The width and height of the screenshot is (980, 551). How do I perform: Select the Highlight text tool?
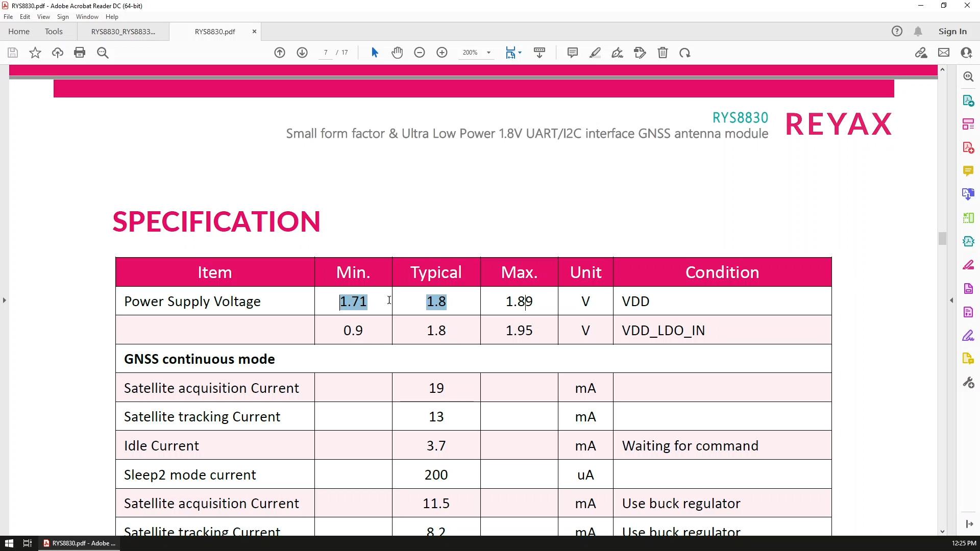(595, 53)
